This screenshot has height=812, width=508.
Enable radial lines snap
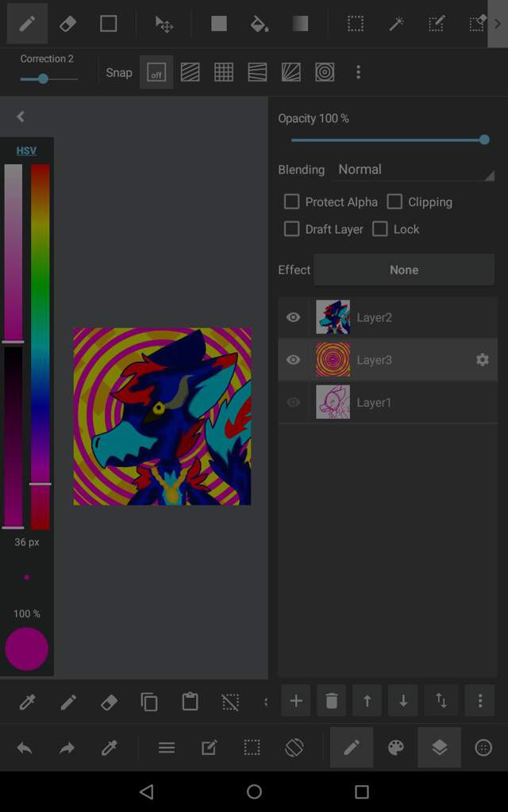(291, 72)
